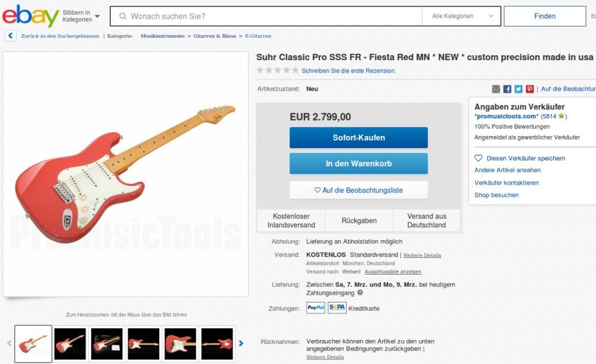Share listing on Facebook
596x364 pixels.
tap(507, 89)
